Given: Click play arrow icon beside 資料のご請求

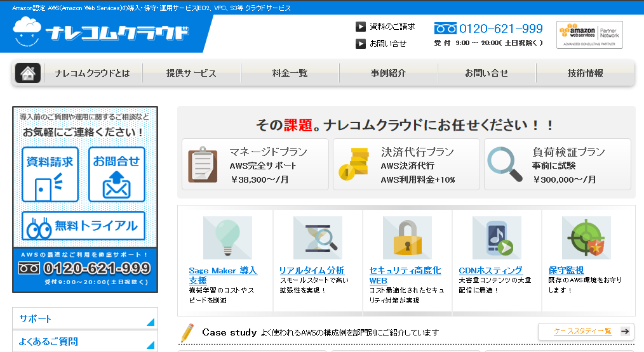Looking at the screenshot, I should click(x=361, y=27).
